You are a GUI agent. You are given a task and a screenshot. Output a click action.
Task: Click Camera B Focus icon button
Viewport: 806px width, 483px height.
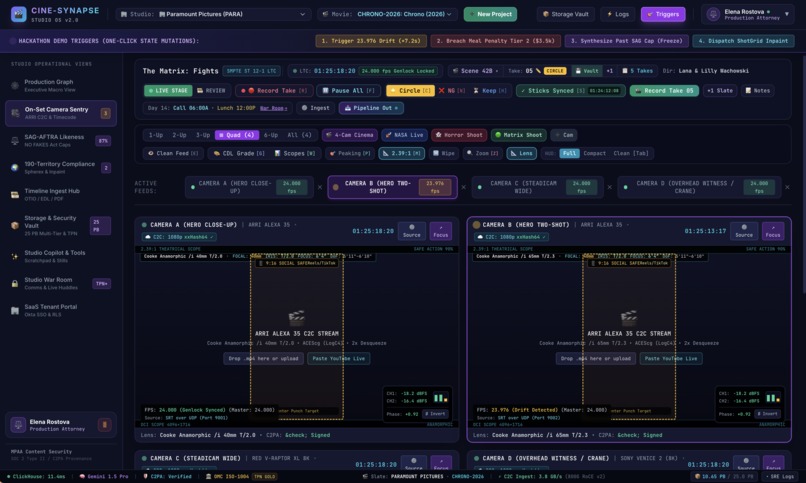coord(773,231)
